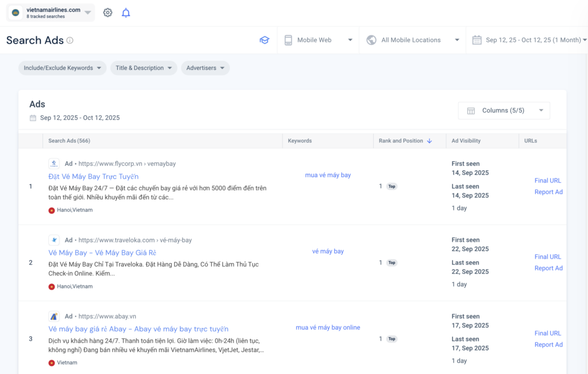Click the info icon beside Search Ads

pyautogui.click(x=70, y=40)
